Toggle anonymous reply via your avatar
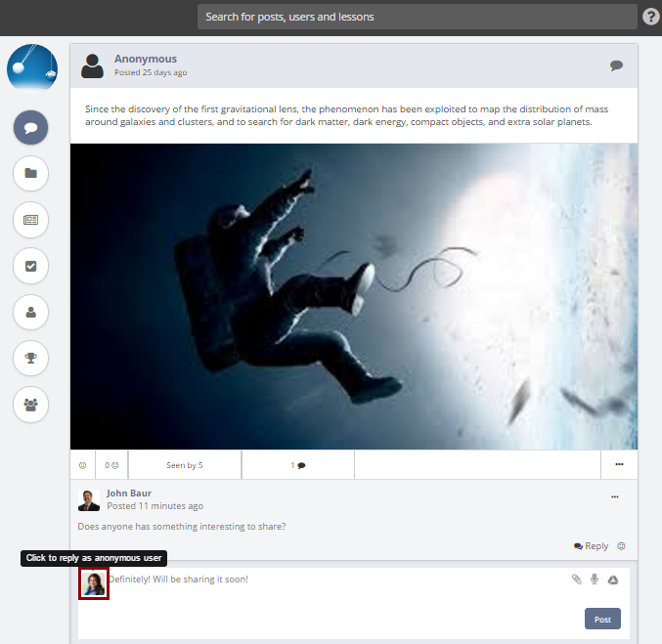This screenshot has width=662, height=644. 94,583
